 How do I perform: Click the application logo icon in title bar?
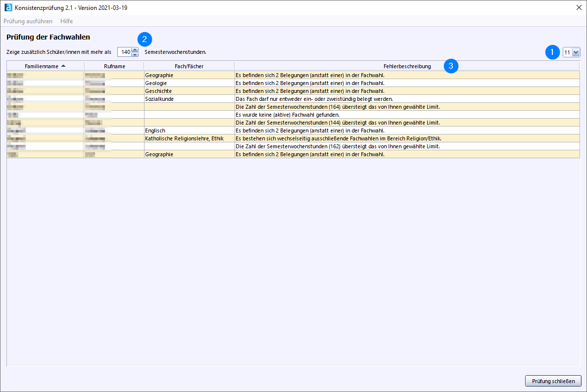pos(8,7)
